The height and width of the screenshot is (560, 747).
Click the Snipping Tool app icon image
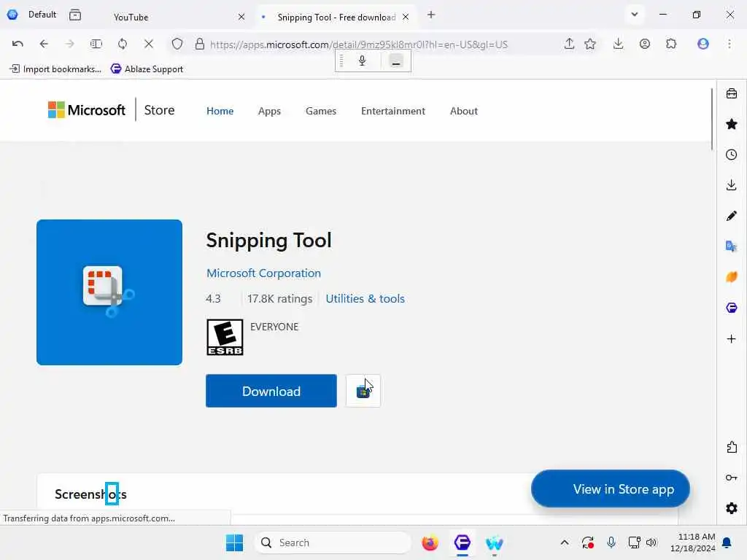point(109,292)
